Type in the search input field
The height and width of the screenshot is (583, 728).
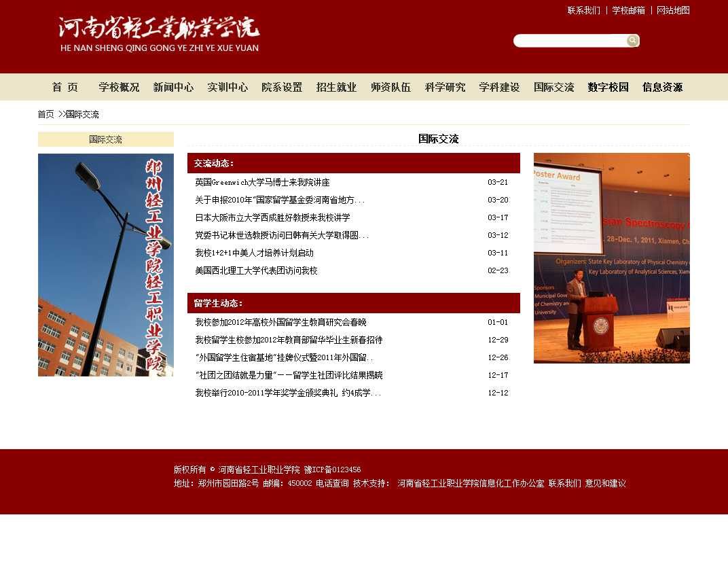pyautogui.click(x=569, y=41)
